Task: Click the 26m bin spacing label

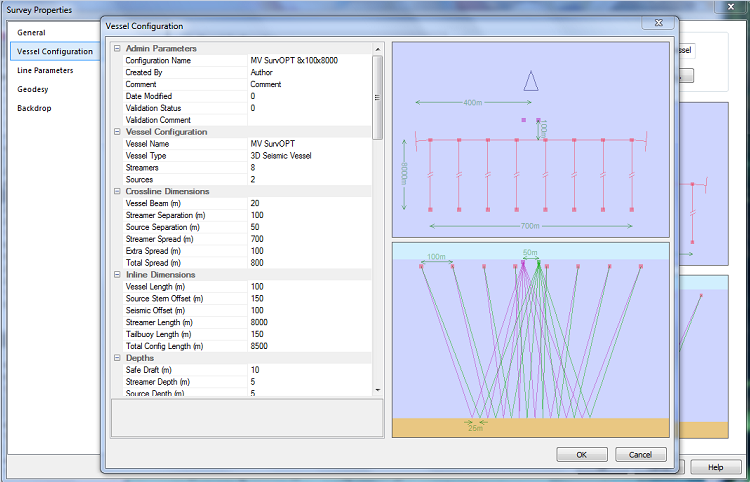Action: (475, 428)
